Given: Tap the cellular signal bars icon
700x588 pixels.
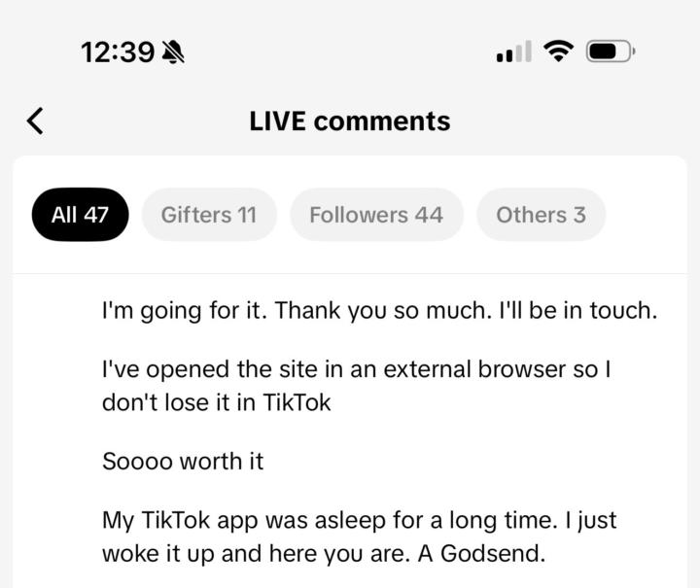Looking at the screenshot, I should click(513, 52).
